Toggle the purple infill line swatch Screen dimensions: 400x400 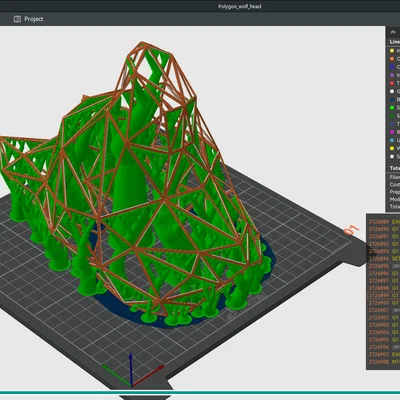pos(392,75)
